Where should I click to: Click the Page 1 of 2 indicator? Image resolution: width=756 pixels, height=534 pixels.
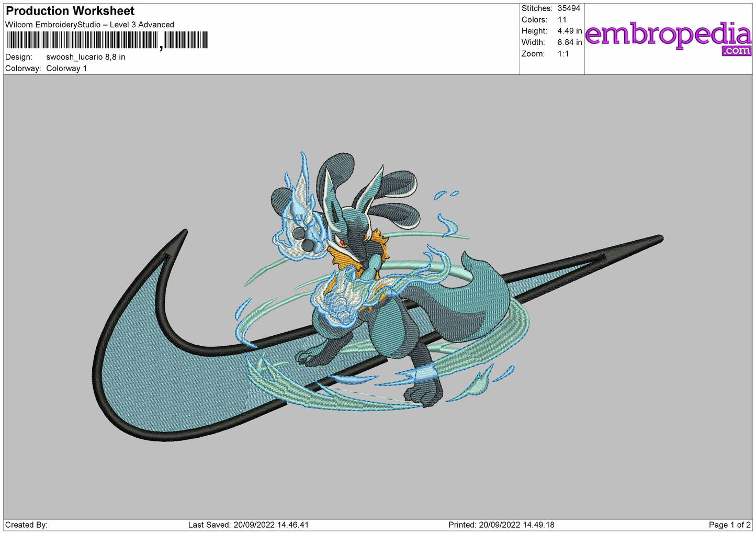[x=729, y=525]
